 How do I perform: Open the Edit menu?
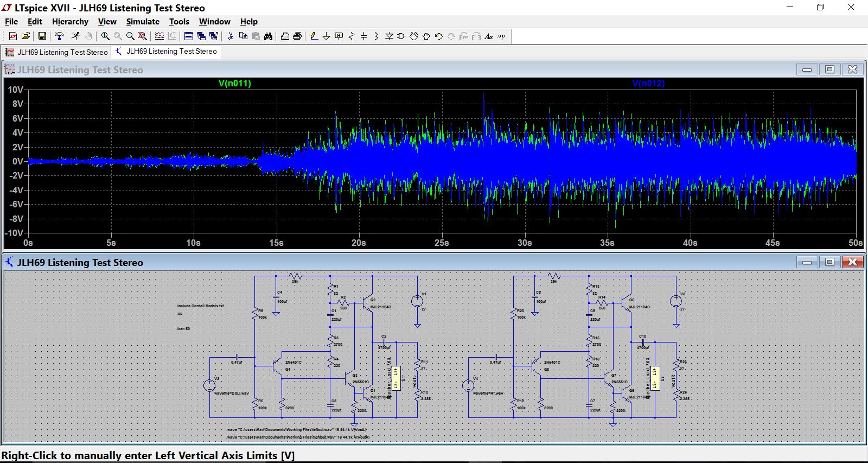[x=35, y=22]
